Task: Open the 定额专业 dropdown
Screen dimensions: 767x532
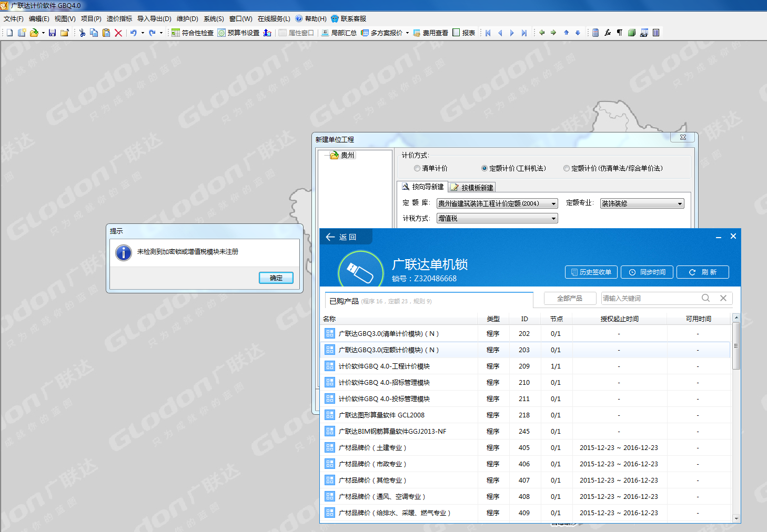Action: point(642,203)
